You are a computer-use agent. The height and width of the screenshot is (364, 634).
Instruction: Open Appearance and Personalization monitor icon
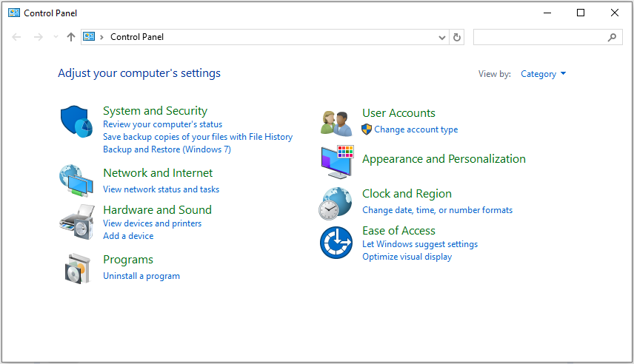[x=337, y=161]
